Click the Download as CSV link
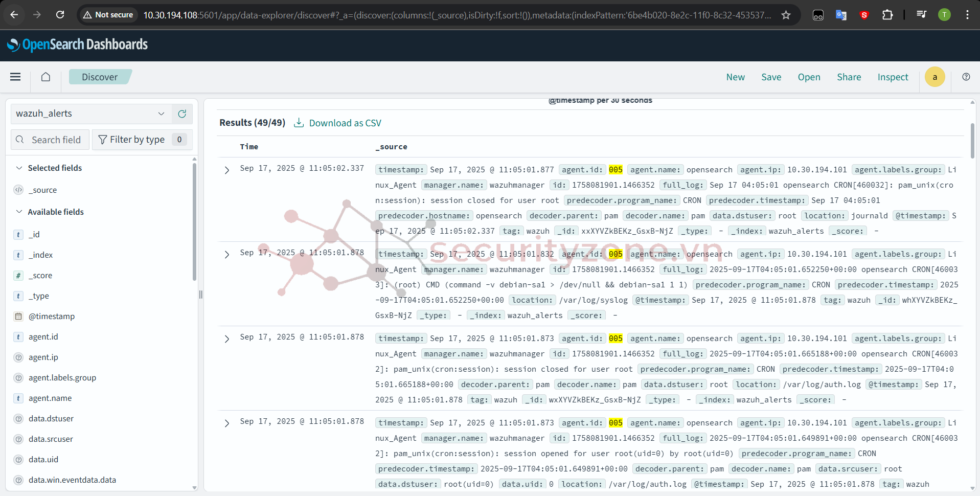The width and height of the screenshot is (980, 496). (x=345, y=123)
